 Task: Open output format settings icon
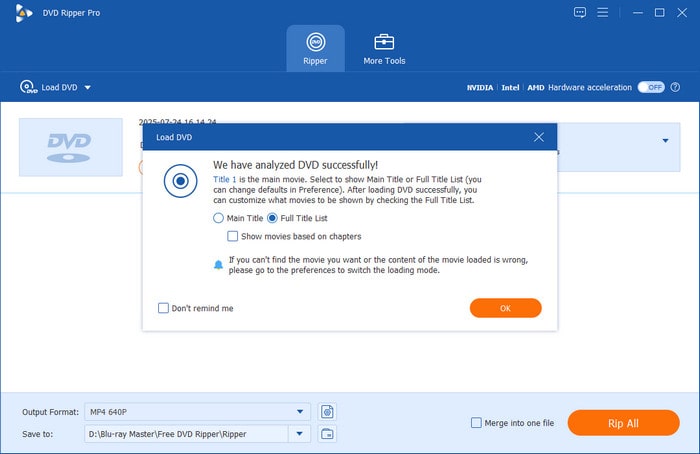click(x=327, y=412)
